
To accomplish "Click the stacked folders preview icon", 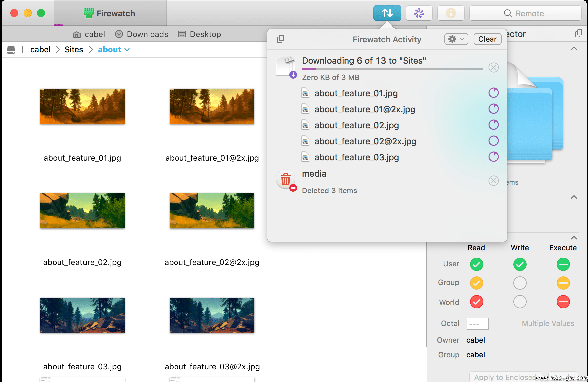I will coord(535,113).
